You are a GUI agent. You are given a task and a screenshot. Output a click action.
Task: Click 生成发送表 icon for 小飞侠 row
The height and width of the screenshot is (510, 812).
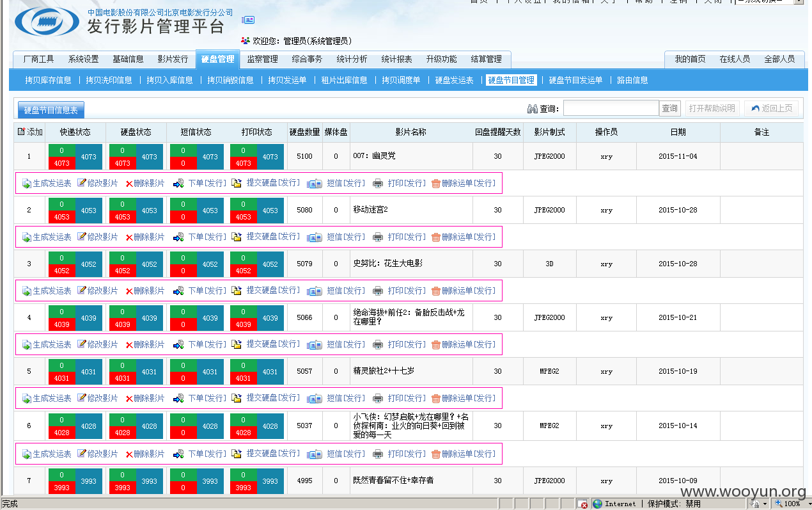[27, 454]
